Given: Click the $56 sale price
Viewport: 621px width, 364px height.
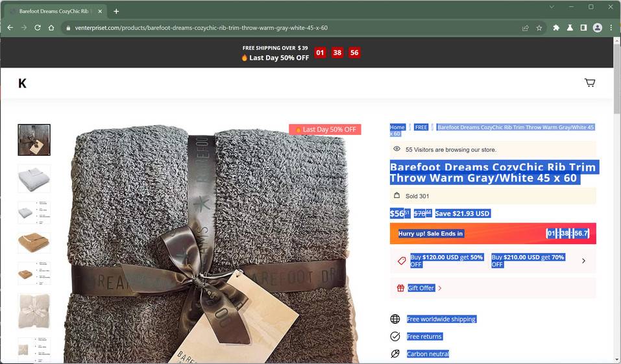Looking at the screenshot, I should (x=400, y=213).
